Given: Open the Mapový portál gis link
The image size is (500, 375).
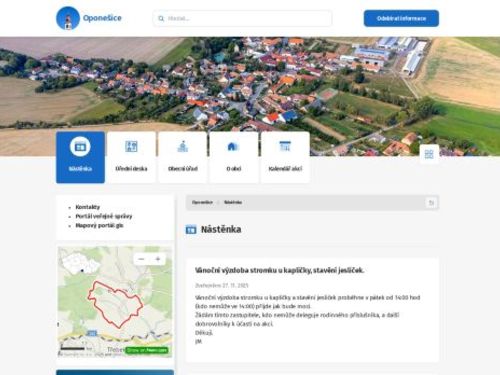Looking at the screenshot, I should (99, 226).
